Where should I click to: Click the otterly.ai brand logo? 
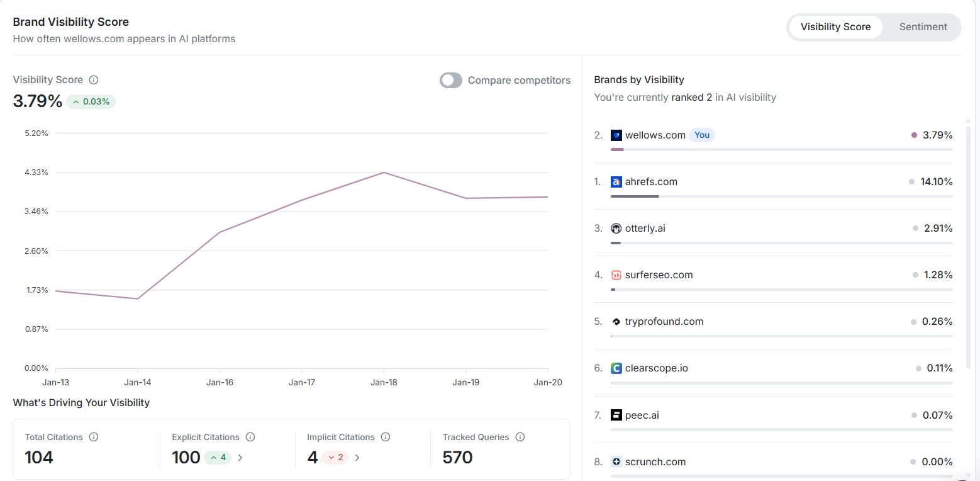pyautogui.click(x=616, y=229)
